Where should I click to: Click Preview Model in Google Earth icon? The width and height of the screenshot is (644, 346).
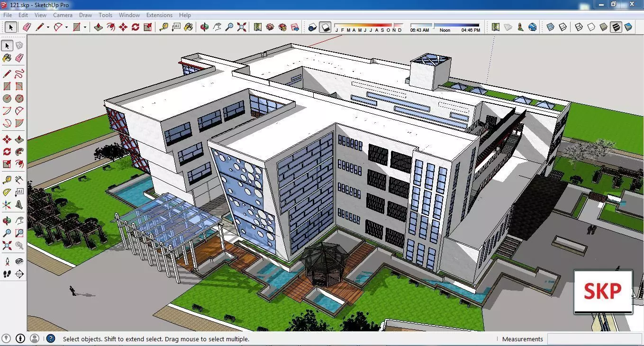pos(533,27)
